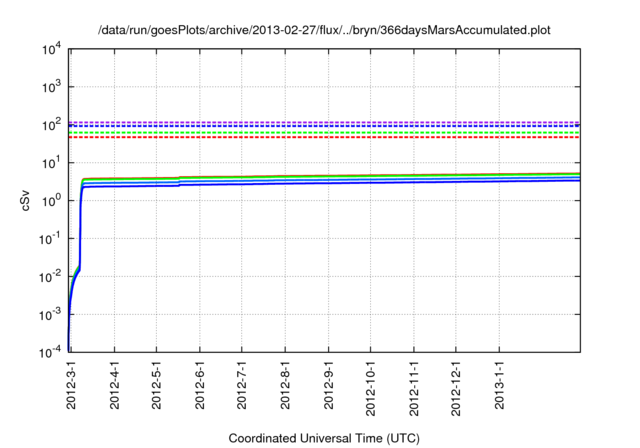The image size is (640, 448).
Task: Click the 2012-11-1 date label
Action: coord(414,388)
